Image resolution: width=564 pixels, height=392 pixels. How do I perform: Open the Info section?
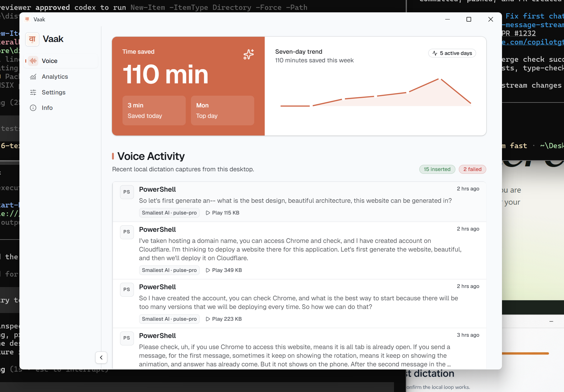coord(61,108)
